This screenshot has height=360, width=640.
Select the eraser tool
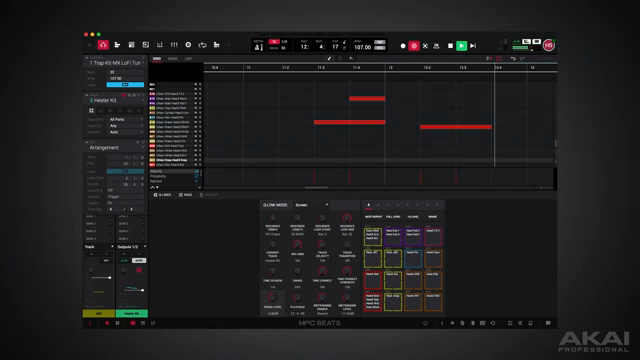[351, 59]
